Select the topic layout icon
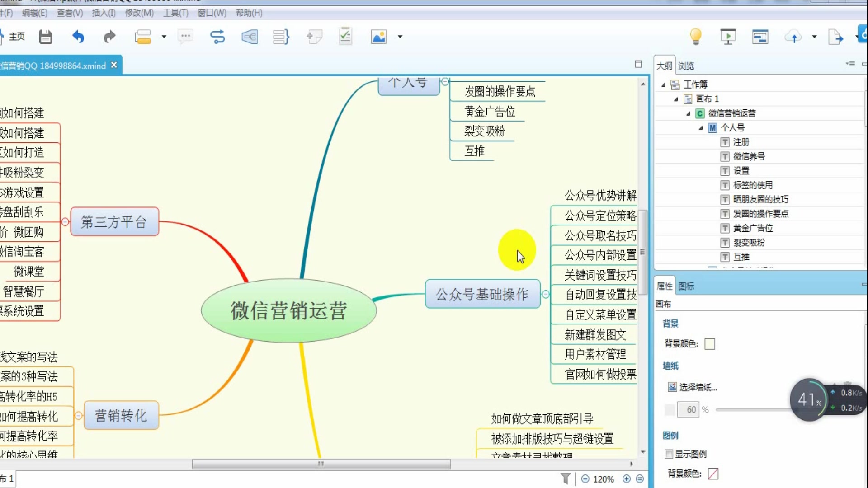 (x=249, y=37)
